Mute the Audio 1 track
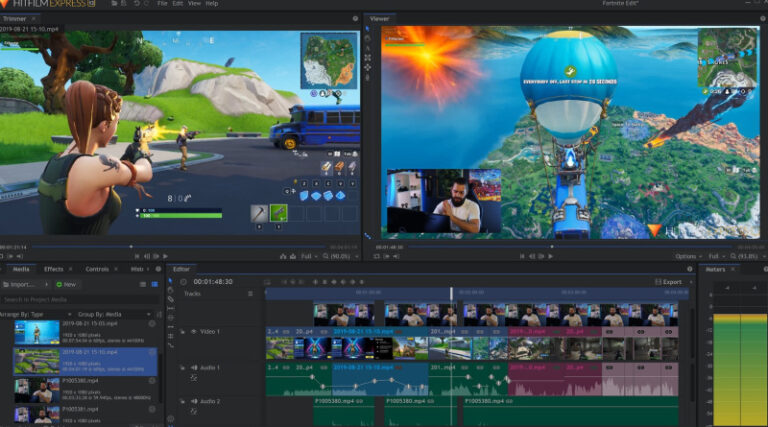The height and width of the screenshot is (427, 768). pyautogui.click(x=193, y=367)
